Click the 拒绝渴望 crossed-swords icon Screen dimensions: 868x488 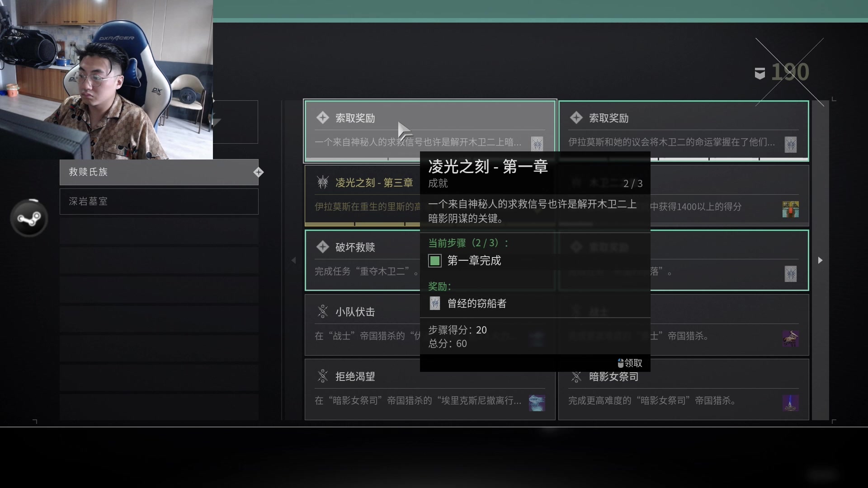pyautogui.click(x=322, y=376)
